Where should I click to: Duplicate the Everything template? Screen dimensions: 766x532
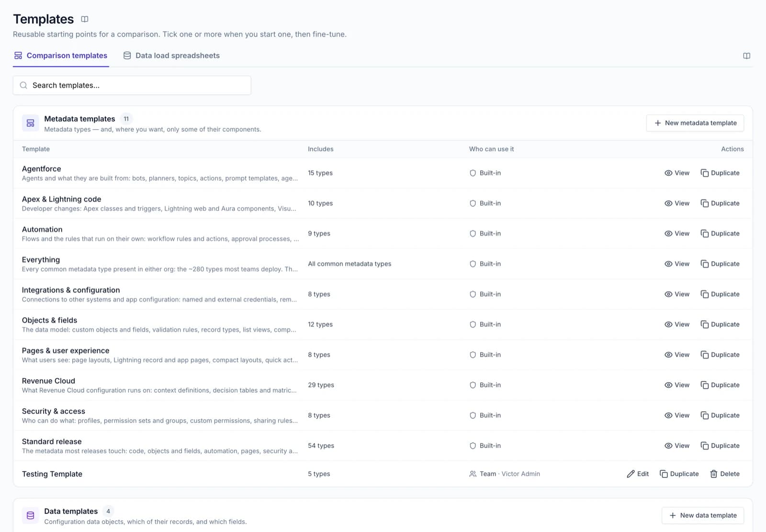[x=720, y=264]
